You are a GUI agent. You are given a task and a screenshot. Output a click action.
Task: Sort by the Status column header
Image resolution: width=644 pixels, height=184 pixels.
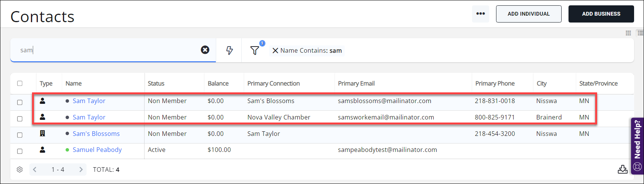(x=156, y=83)
